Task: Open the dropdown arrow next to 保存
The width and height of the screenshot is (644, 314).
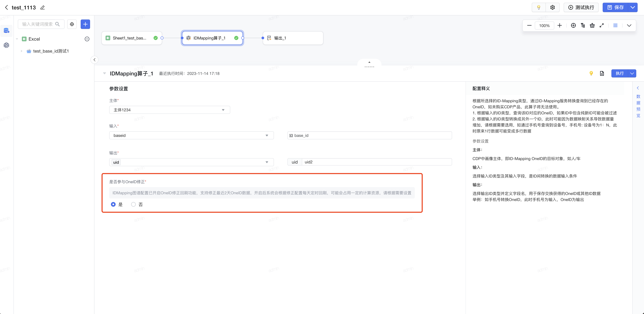Action: (633, 8)
